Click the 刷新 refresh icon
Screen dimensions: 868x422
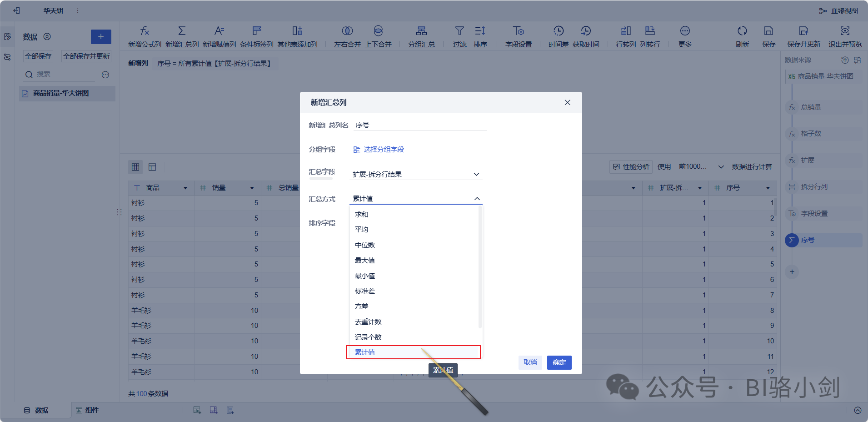click(x=742, y=31)
